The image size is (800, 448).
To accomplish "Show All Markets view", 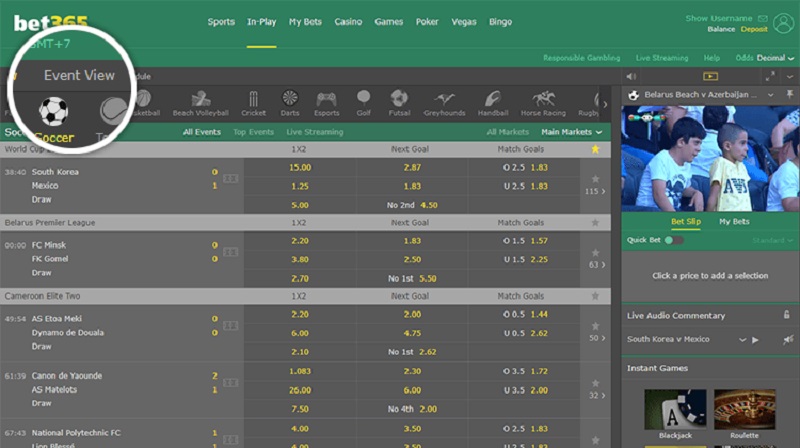I will click(x=507, y=132).
